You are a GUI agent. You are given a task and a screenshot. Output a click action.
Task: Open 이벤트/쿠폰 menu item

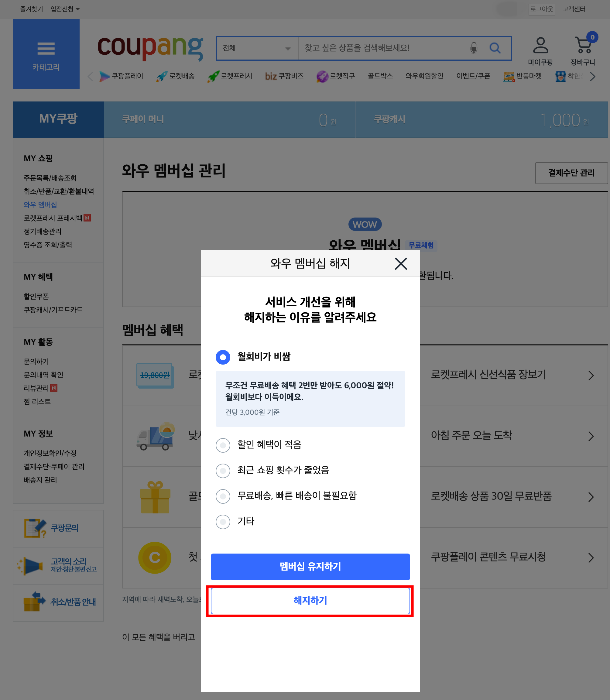coord(473,76)
